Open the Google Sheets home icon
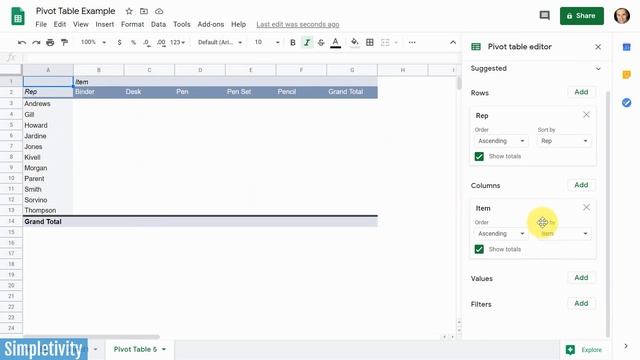The height and width of the screenshot is (360, 640). click(x=18, y=17)
